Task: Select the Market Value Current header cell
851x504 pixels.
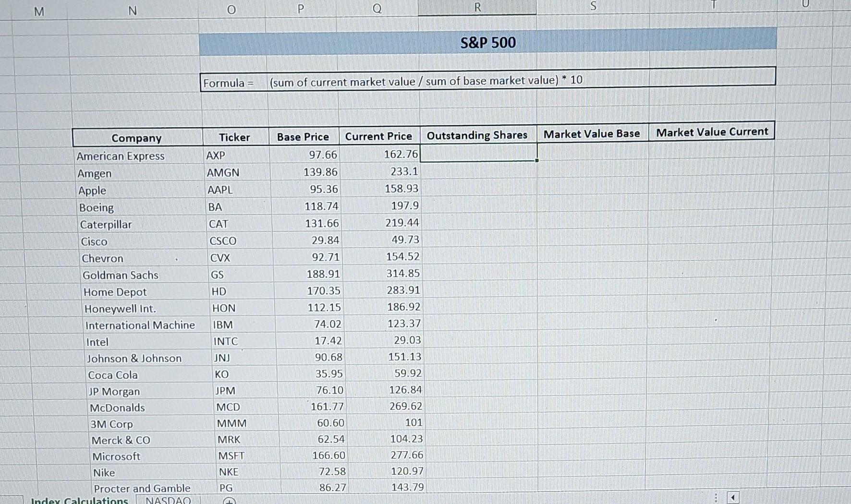Action: point(712,132)
